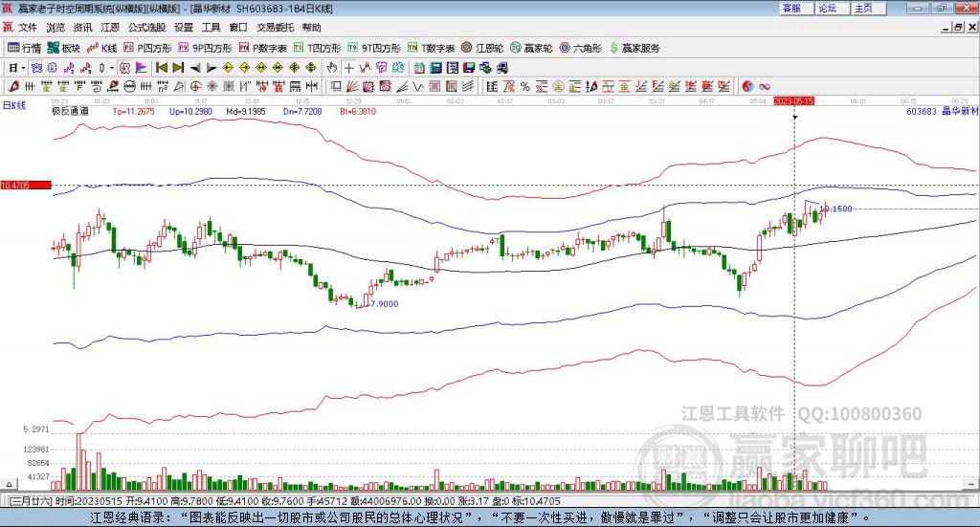Switch to the K线 chart view
This screenshot has height=527, width=980.
click(101, 48)
